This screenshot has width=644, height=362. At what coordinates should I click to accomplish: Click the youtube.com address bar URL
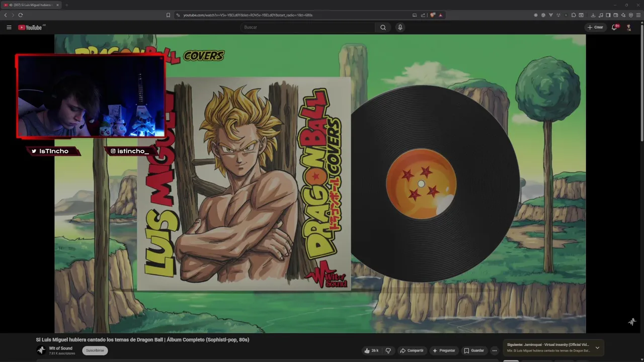click(248, 15)
